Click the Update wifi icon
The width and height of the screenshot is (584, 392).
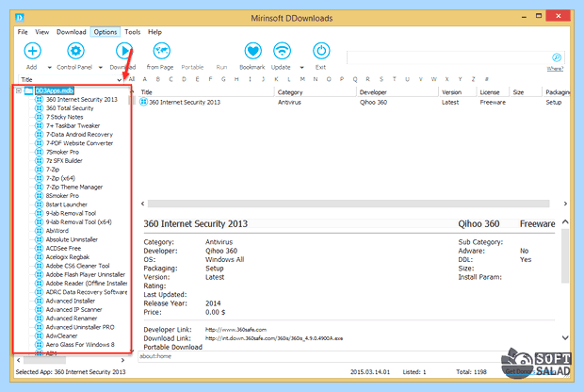(x=282, y=51)
